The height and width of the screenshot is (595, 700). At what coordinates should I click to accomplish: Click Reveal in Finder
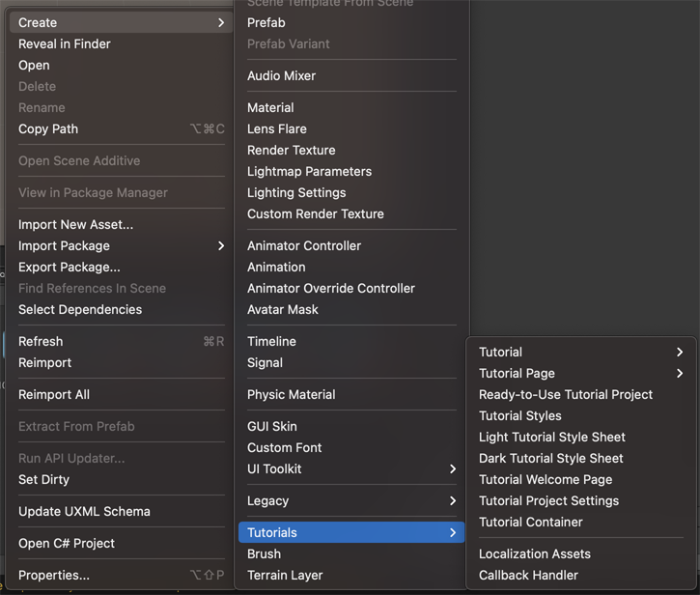pyautogui.click(x=65, y=44)
